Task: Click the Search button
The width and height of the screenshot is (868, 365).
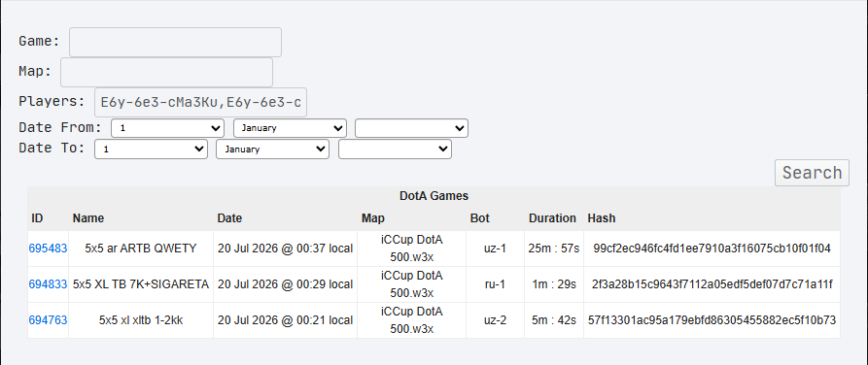Action: pos(812,173)
